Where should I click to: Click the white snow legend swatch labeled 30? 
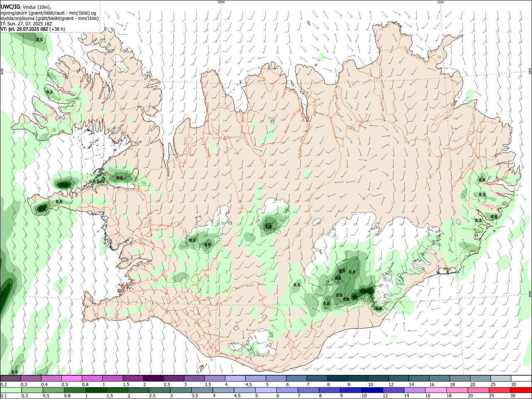[521, 379]
